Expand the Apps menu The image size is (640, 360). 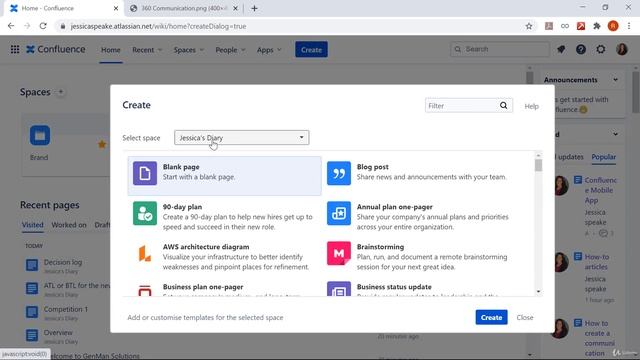tap(269, 50)
